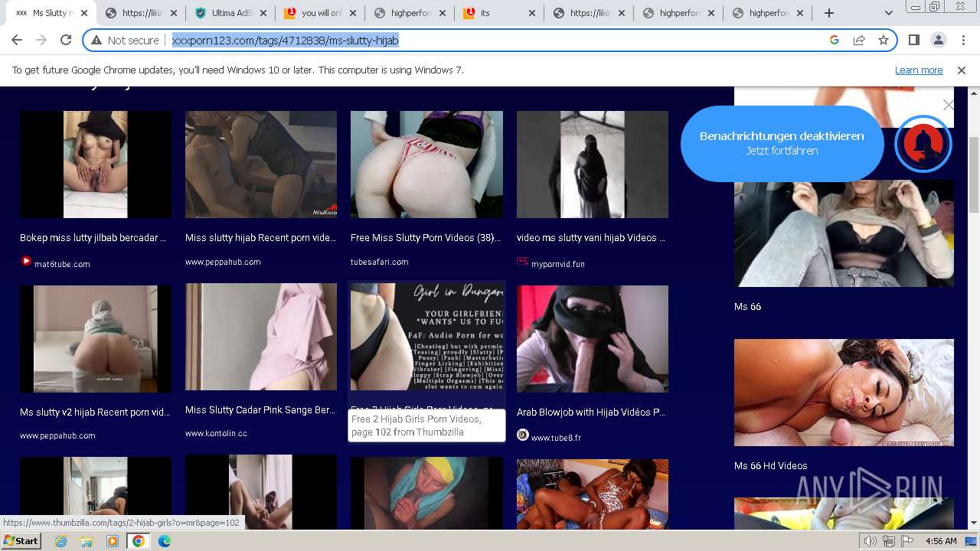
Task: Go back to the previous page
Action: tap(17, 41)
